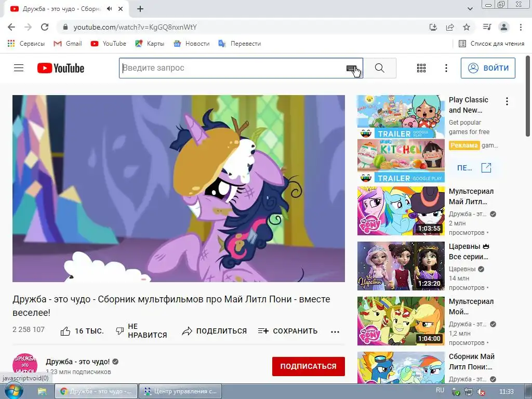Go forward in browser history
532x399 pixels.
[x=28, y=27]
